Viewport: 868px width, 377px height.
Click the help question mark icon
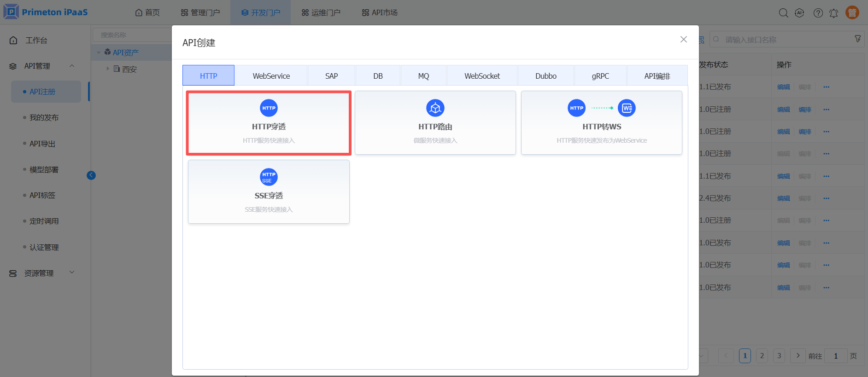pyautogui.click(x=818, y=13)
